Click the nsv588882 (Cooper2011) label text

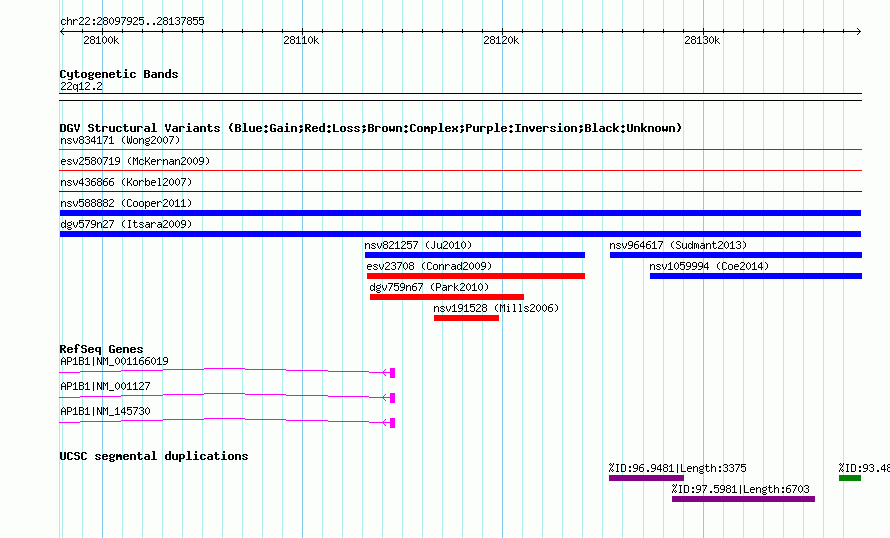pos(126,203)
